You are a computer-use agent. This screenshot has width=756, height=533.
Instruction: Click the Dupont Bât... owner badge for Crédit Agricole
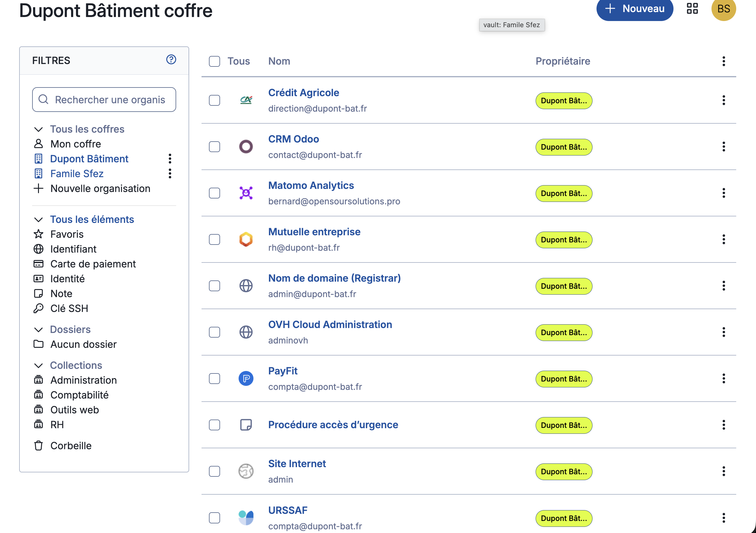564,100
